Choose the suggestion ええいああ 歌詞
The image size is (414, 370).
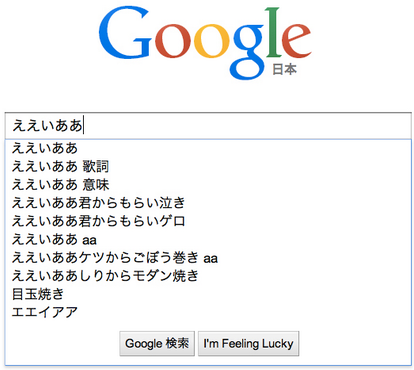208,166
